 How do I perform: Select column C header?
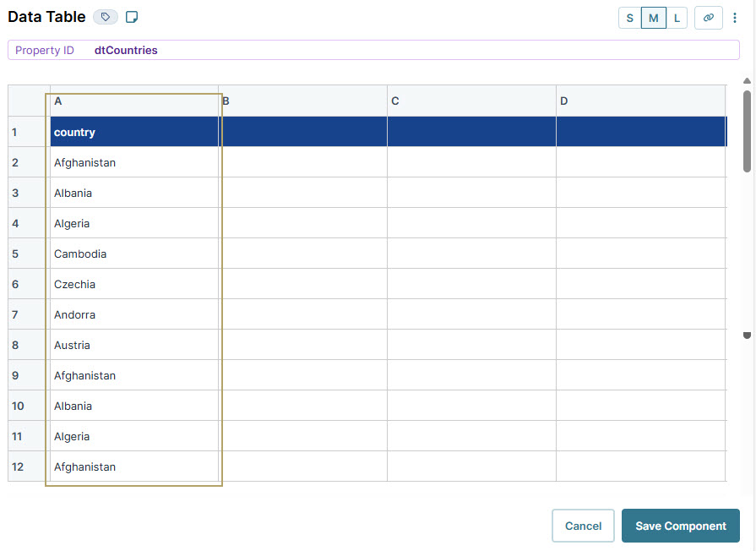[471, 101]
